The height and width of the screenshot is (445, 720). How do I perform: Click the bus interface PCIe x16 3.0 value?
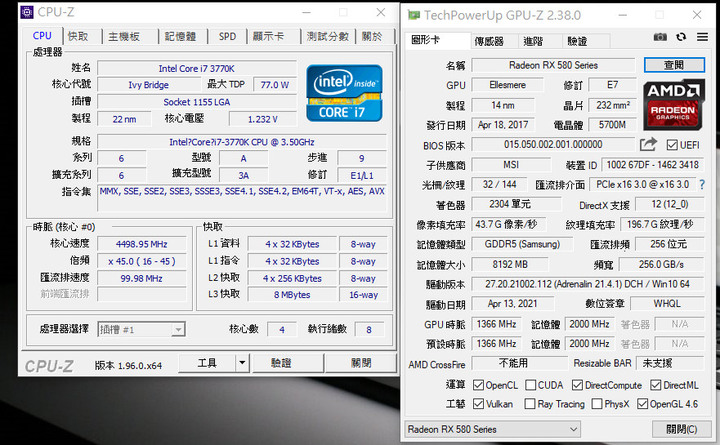[x=642, y=185]
